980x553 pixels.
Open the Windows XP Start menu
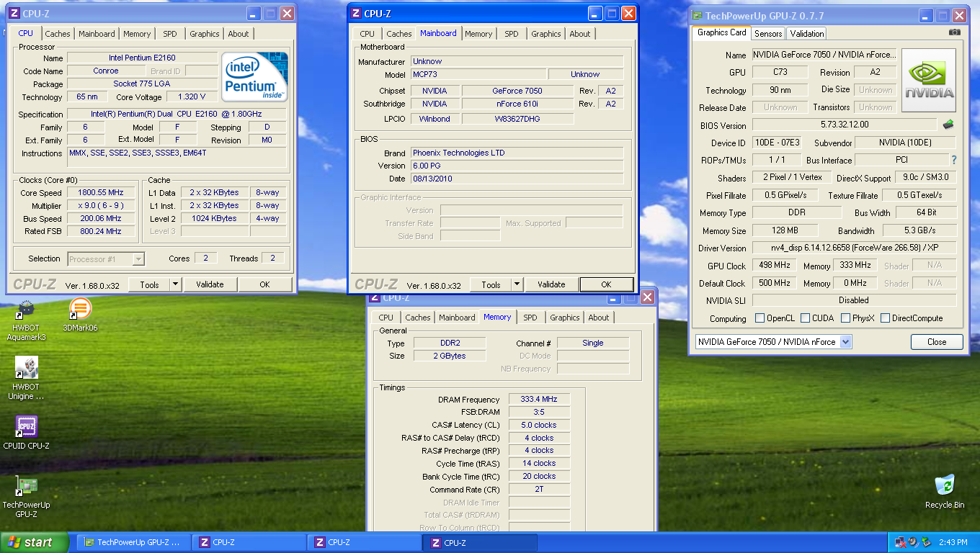pos(35,542)
